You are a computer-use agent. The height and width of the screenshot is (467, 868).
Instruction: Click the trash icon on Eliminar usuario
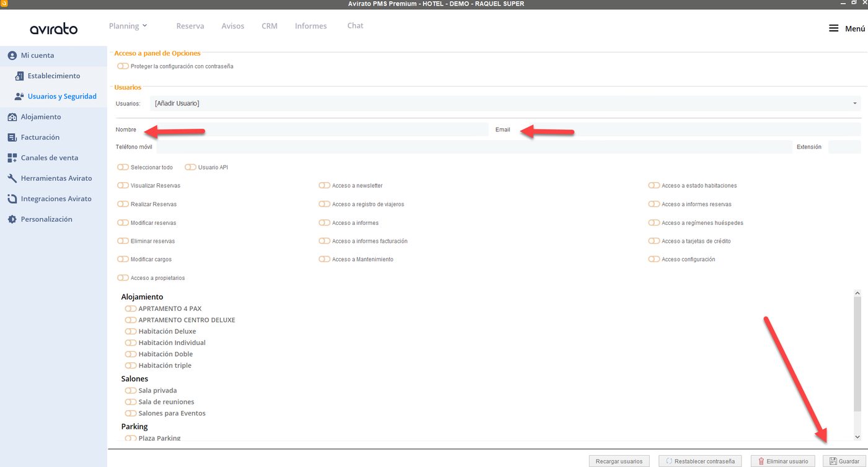tap(761, 461)
